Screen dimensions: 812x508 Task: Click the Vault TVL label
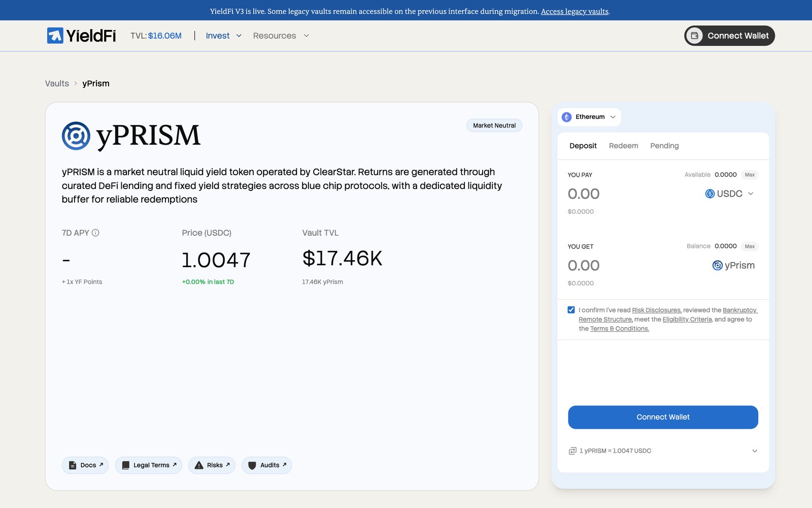(x=320, y=233)
